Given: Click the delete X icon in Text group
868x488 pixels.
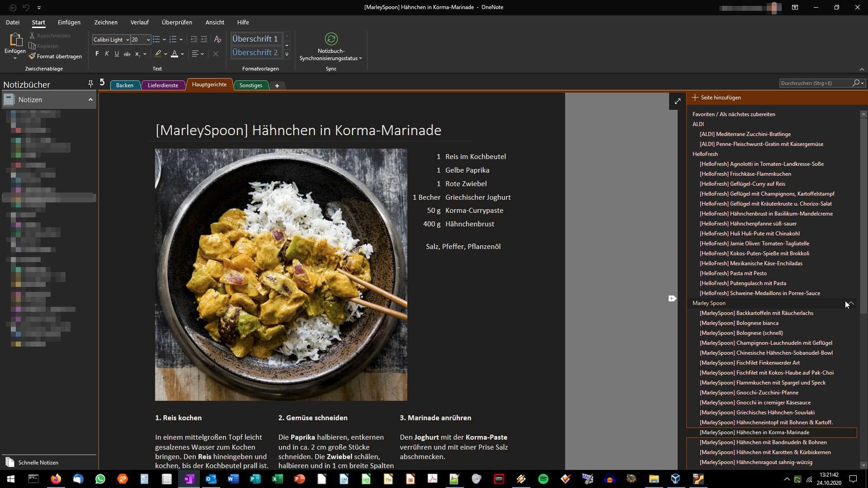Looking at the screenshot, I should [216, 54].
